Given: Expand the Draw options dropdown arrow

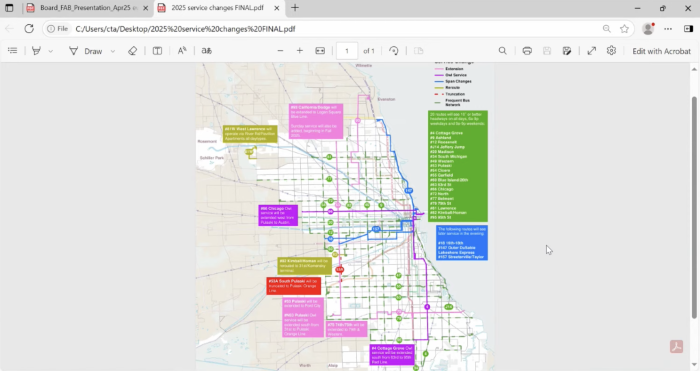Looking at the screenshot, I should tap(112, 51).
